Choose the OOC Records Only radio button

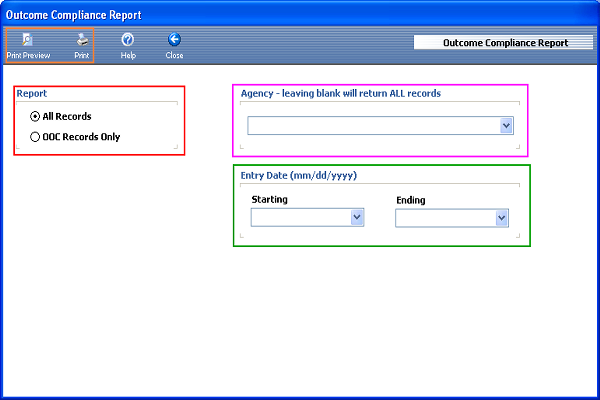(36, 137)
